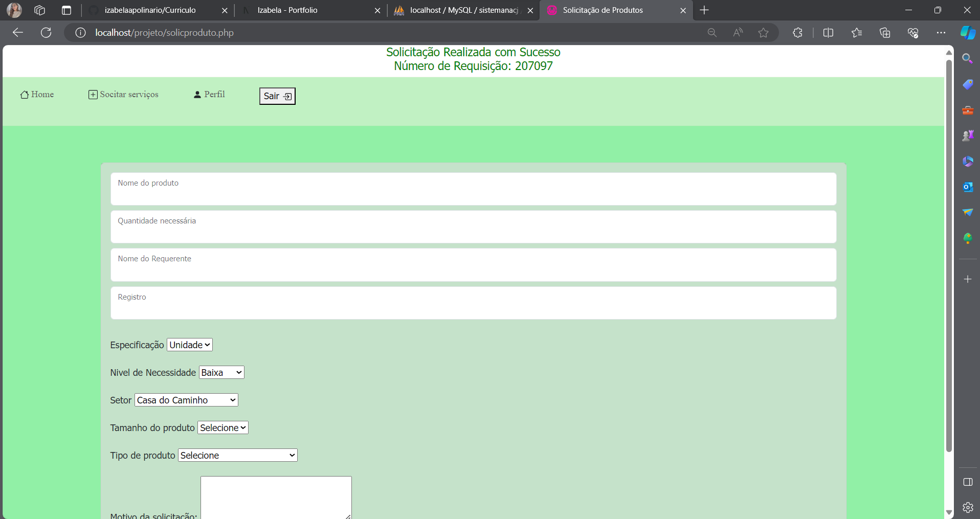Click the browser refresh icon
This screenshot has height=519, width=980.
pos(46,33)
